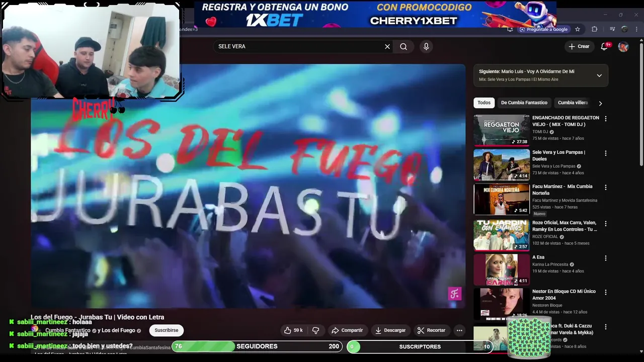
Task: Open the browser extensions puzzle icon
Action: pyautogui.click(x=594, y=29)
